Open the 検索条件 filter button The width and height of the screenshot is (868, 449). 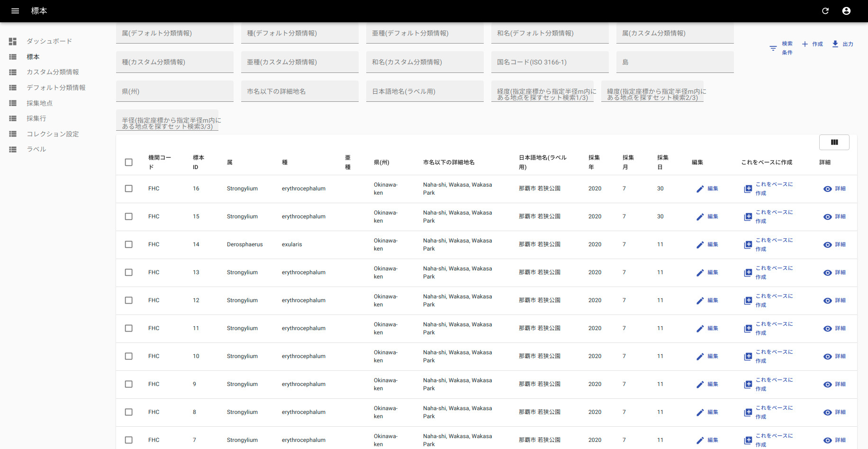781,48
